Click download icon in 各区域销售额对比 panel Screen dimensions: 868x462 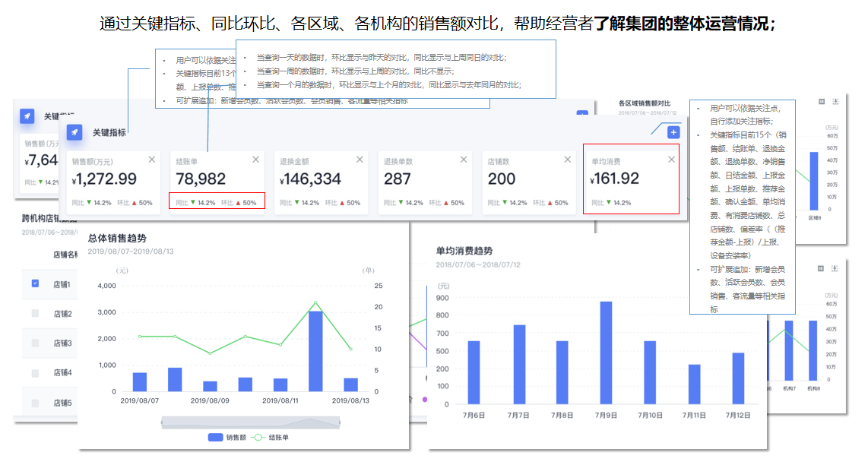[835, 101]
